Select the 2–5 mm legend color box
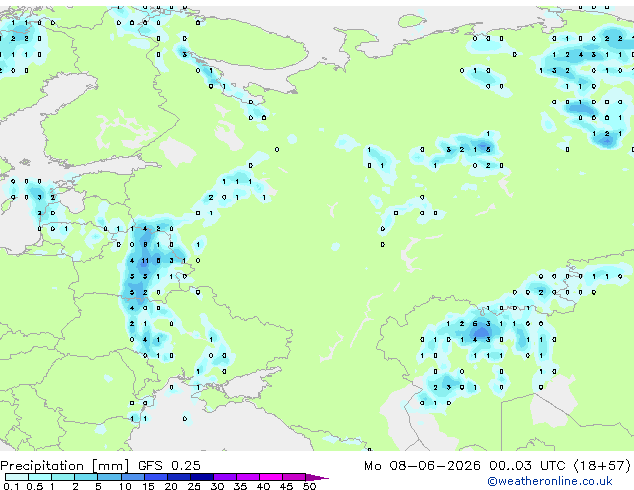The image size is (634, 490). coord(86,477)
